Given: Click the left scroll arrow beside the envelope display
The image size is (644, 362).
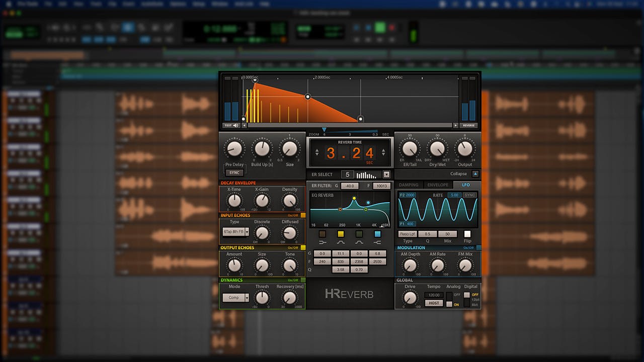Looking at the screenshot, I should [x=244, y=125].
